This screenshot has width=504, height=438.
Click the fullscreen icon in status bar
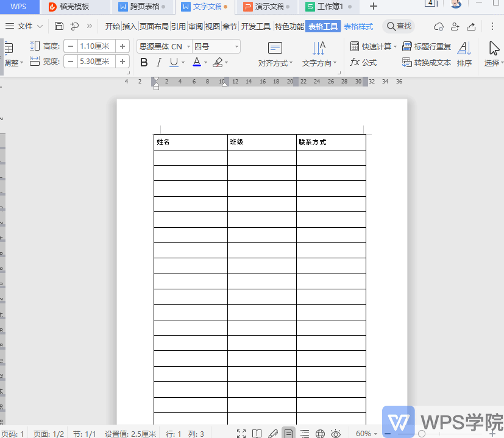[241, 434]
